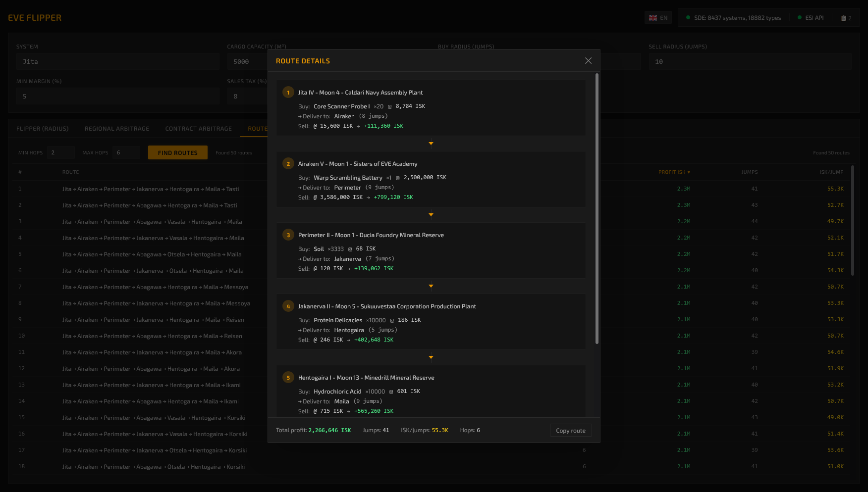Select step 1 number badge in route
Viewport: 868px width, 492px height.
(288, 93)
